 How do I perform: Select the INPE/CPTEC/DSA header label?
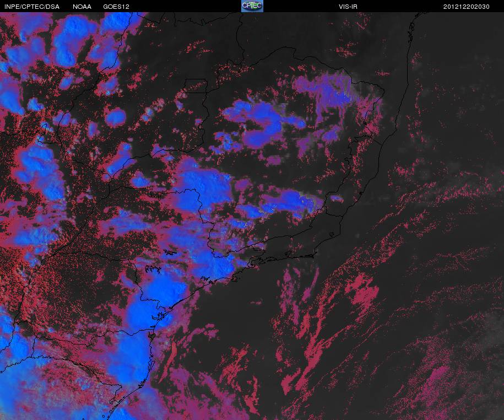click(x=32, y=7)
